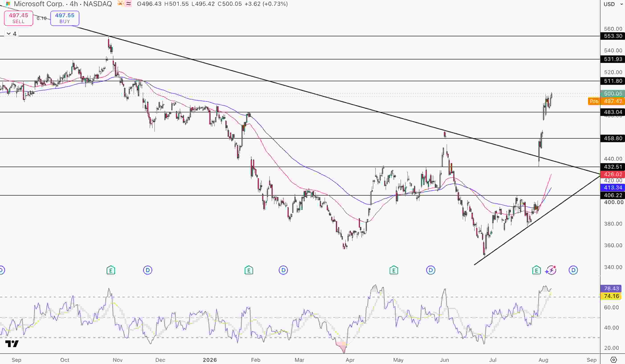
Task: Click the 483.04 horizontal line price label
Action: tap(613, 112)
